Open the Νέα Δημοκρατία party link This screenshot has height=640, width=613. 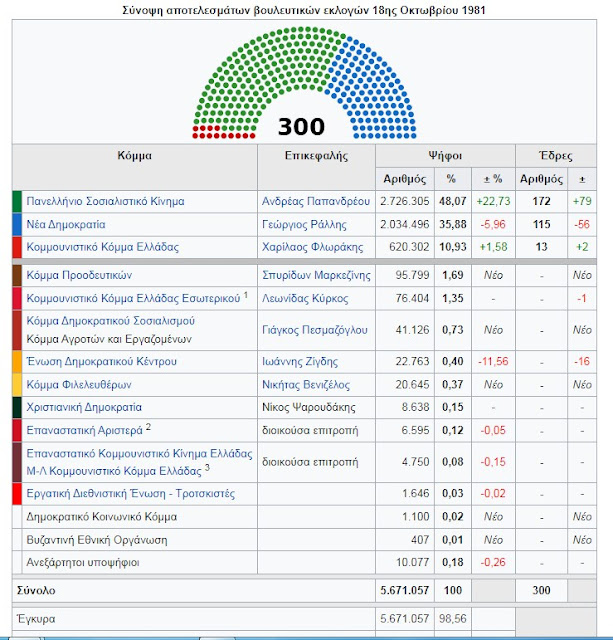[x=66, y=224]
